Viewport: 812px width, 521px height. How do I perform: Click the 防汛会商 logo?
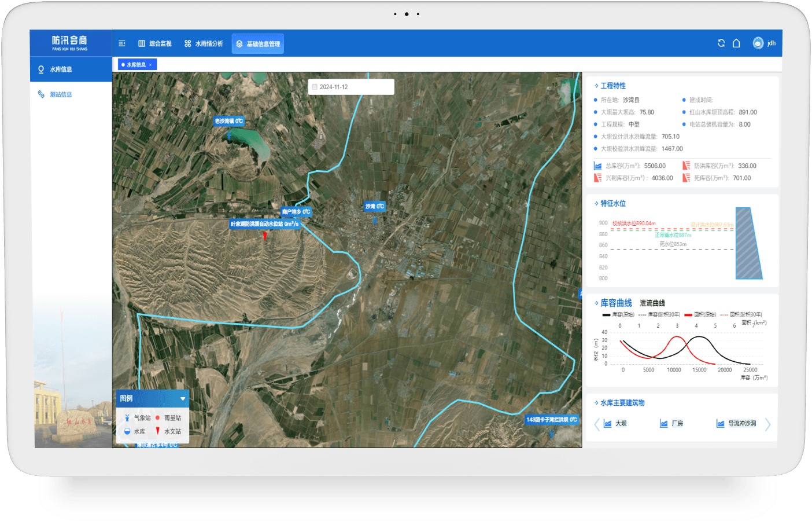pos(69,42)
